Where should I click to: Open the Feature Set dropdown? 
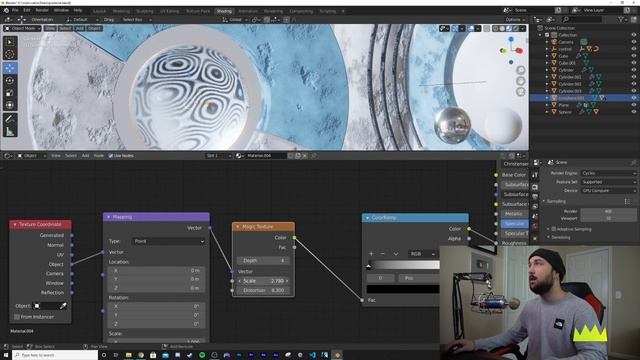(x=608, y=182)
